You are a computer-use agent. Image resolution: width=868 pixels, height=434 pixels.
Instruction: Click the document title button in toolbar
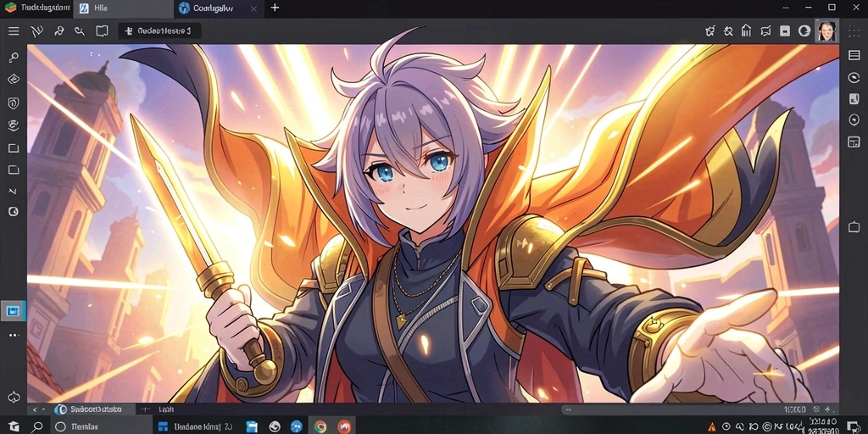(x=159, y=31)
